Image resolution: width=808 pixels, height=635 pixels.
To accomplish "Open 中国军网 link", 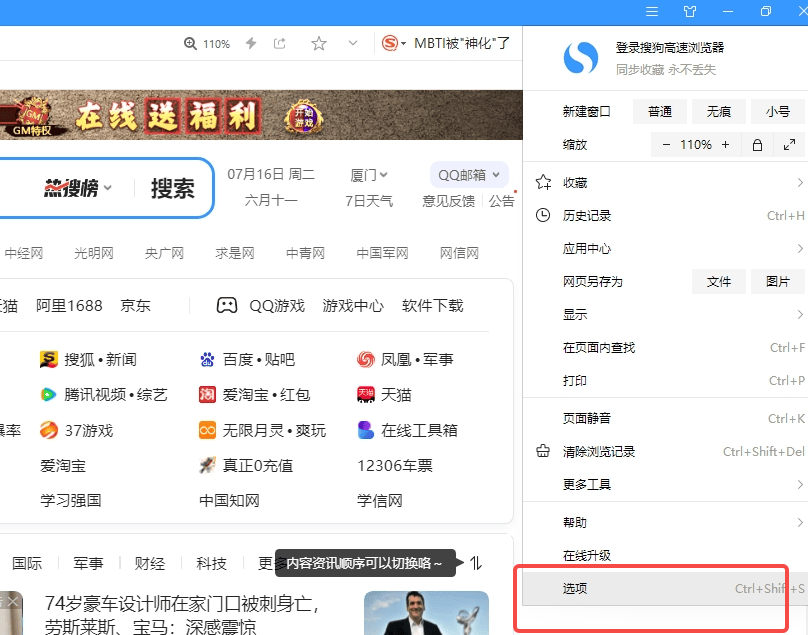I will (382, 253).
